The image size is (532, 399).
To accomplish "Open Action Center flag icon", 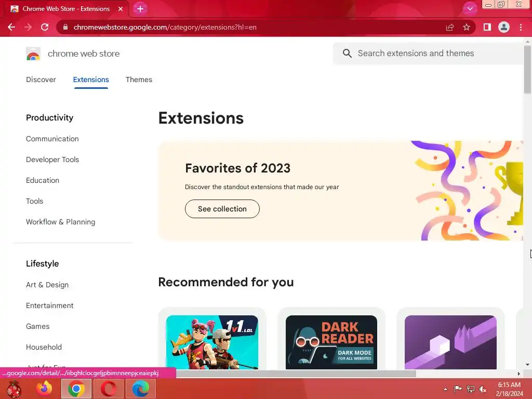I will 458,389.
